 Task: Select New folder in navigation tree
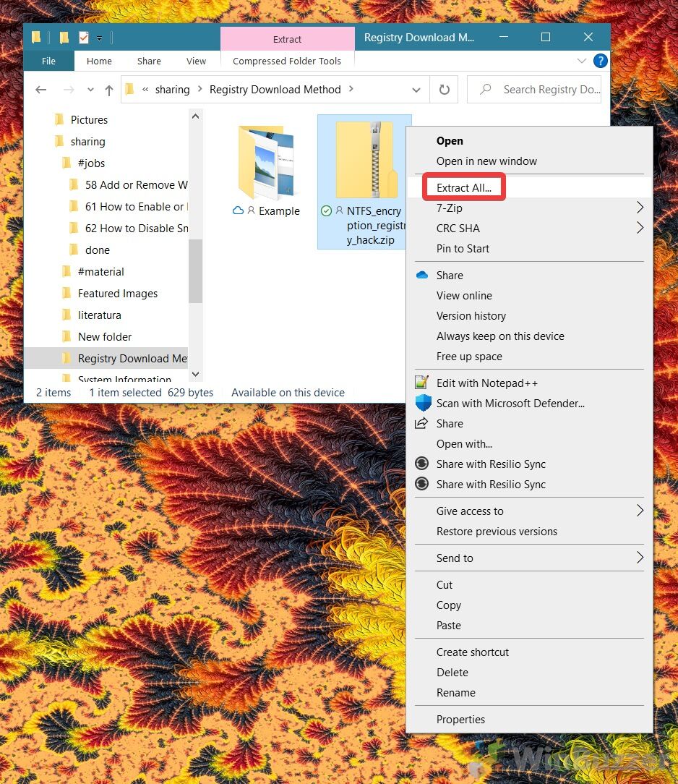105,337
